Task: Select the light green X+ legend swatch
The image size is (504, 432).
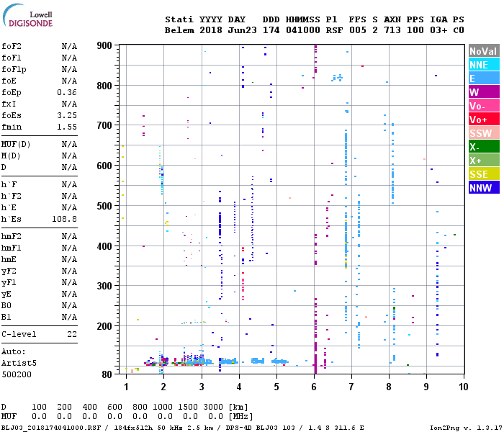Action: pos(484,161)
